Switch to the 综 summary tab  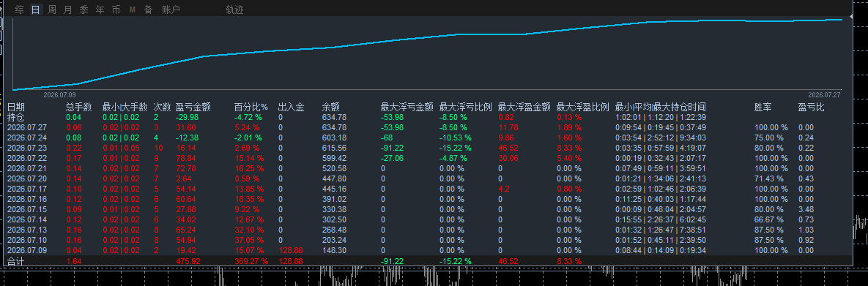click(19, 10)
